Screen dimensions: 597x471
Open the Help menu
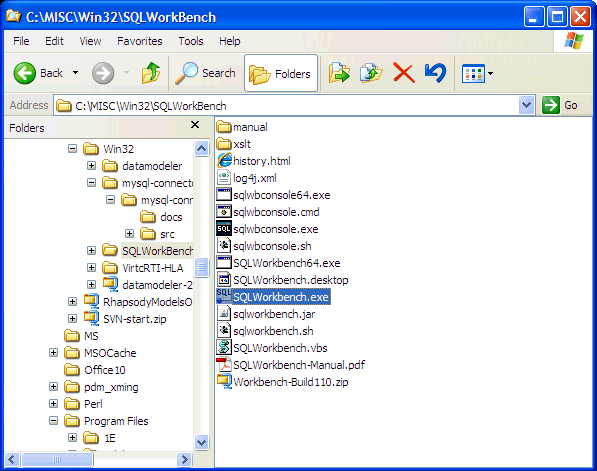pos(230,41)
